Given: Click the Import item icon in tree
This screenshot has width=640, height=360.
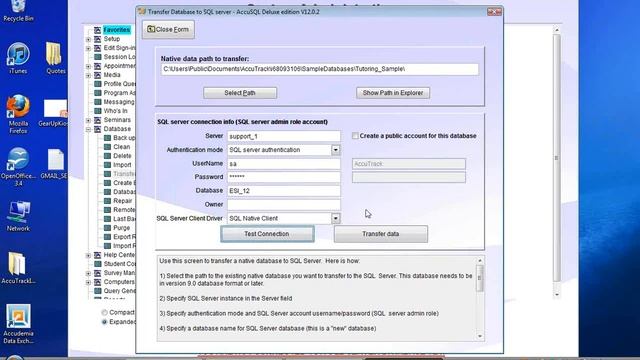Looking at the screenshot, I should tap(107, 165).
